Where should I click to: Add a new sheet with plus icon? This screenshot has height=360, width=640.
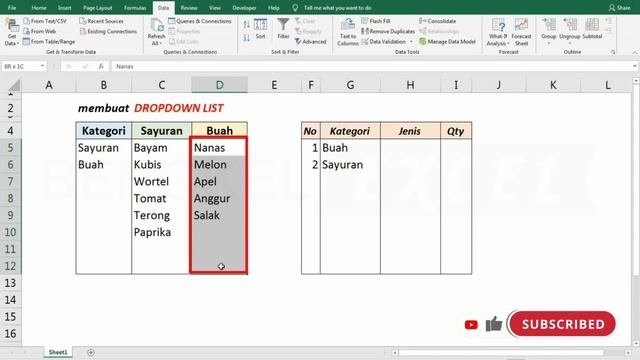91,352
